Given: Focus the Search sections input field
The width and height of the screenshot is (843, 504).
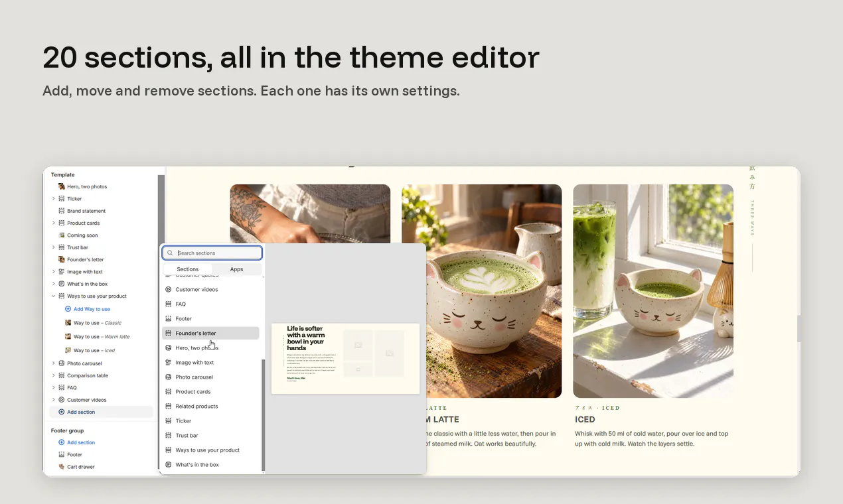Looking at the screenshot, I should pos(212,253).
